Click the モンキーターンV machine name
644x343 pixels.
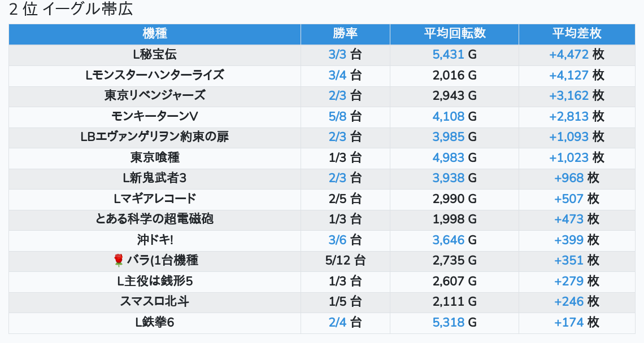155,116
